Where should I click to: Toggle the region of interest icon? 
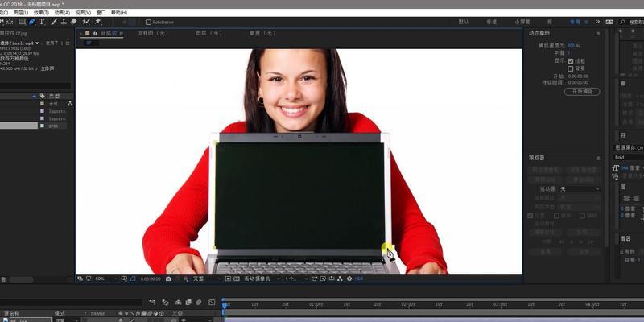tap(229, 279)
